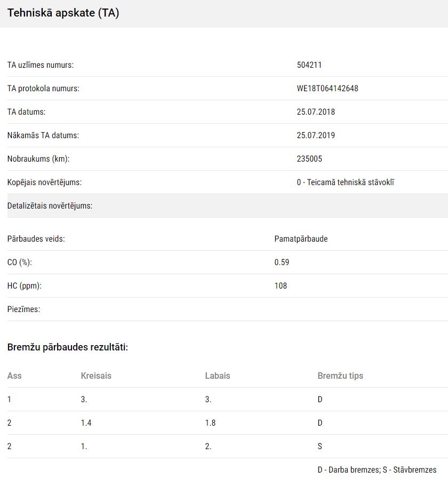The height and width of the screenshot is (479, 448).
Task: Select '0 - Teicamā tehniskā stāvoklī' rating
Action: coord(346,182)
